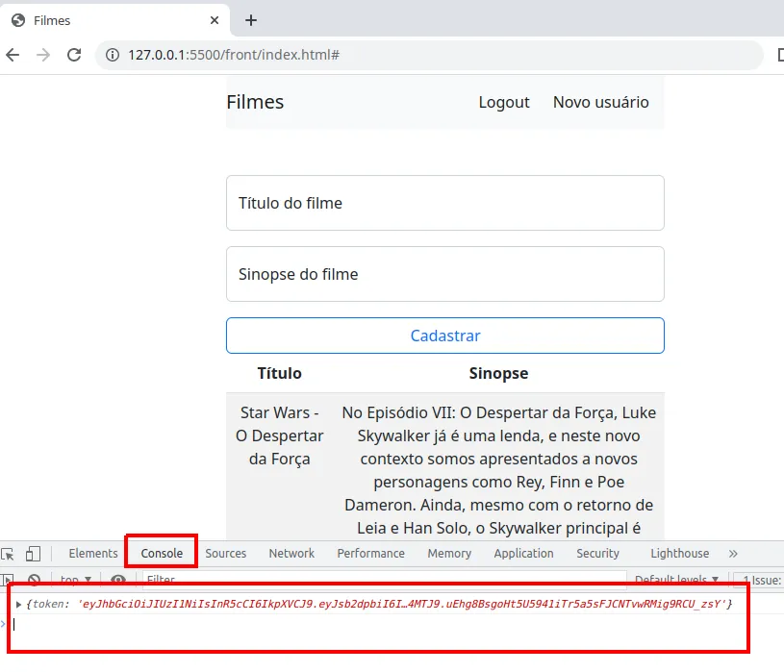
Task: Switch to the Elements tab
Action: [x=93, y=554]
